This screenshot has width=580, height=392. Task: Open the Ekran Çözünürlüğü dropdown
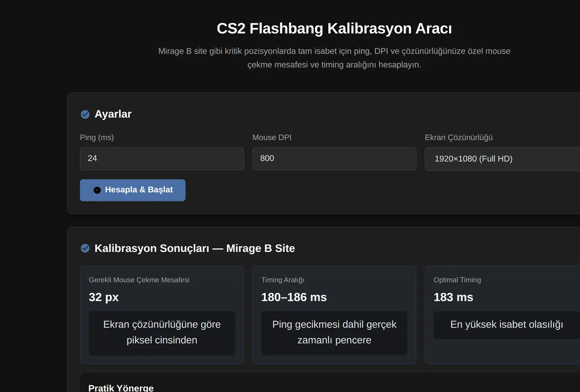[x=503, y=159]
